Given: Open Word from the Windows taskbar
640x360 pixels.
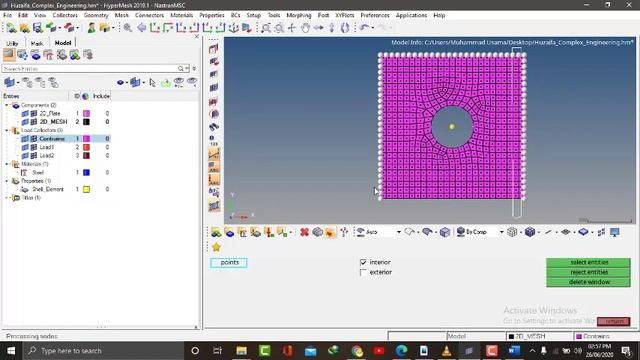Looking at the screenshot, I should (x=514, y=351).
